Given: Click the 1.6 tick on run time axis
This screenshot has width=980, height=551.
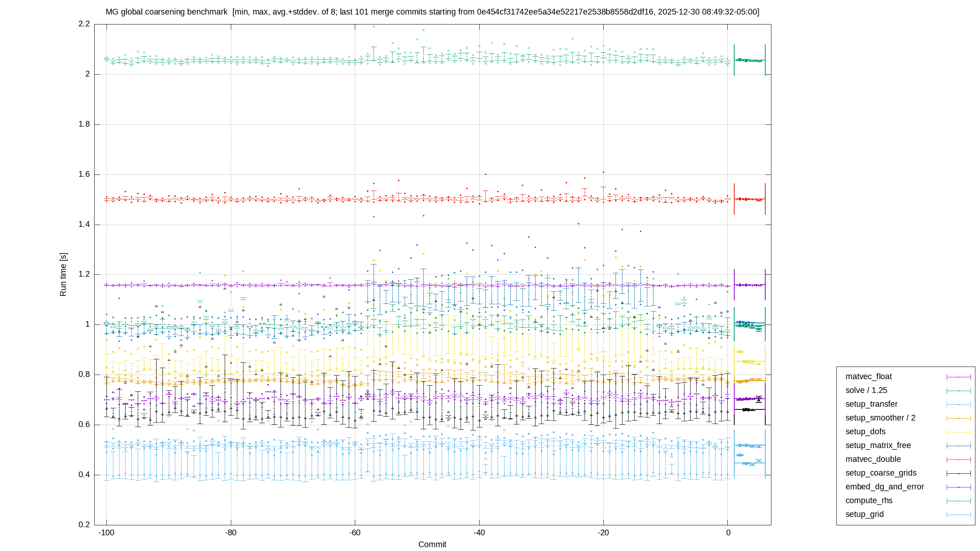Looking at the screenshot, I should 84,174.
